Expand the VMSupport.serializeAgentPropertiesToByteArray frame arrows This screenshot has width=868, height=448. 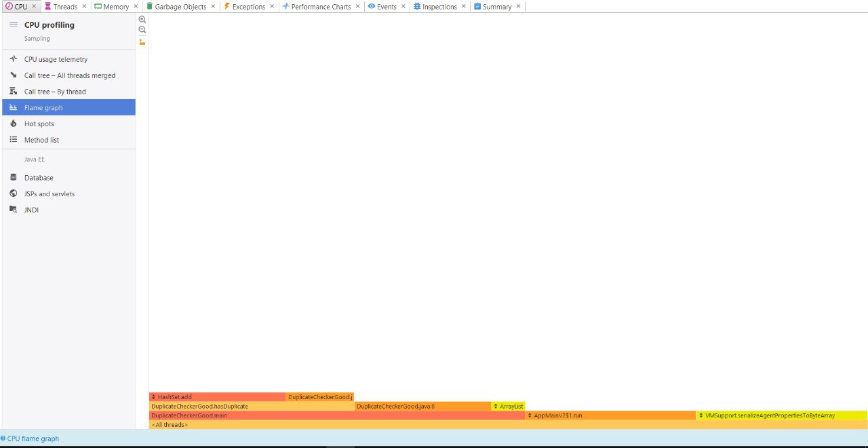pos(701,415)
